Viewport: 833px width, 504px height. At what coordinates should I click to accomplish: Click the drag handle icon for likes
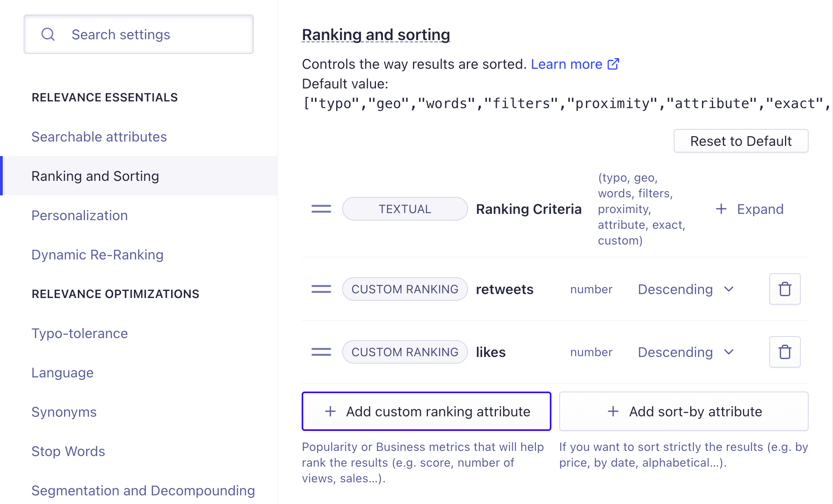point(321,351)
